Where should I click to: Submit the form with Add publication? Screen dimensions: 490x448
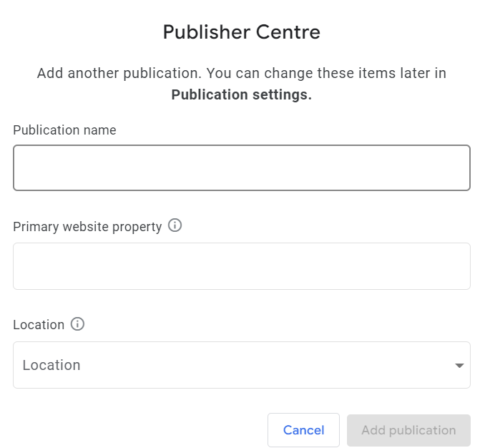408,430
